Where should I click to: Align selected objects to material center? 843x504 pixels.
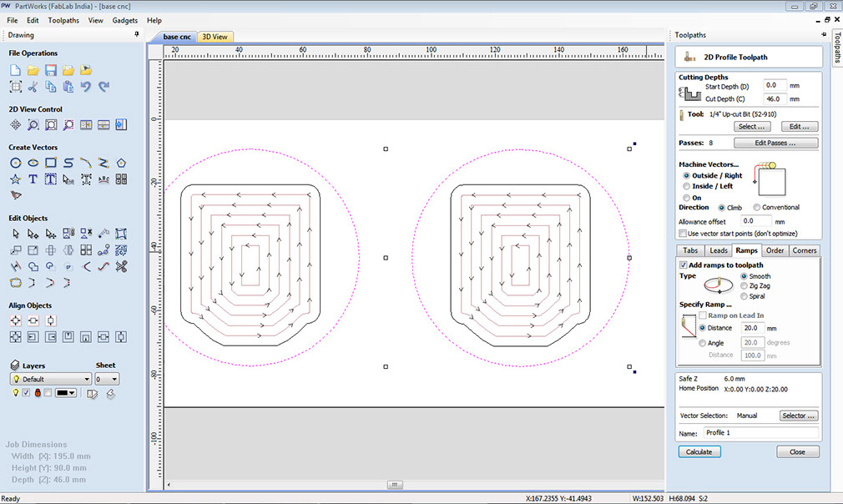point(16,320)
